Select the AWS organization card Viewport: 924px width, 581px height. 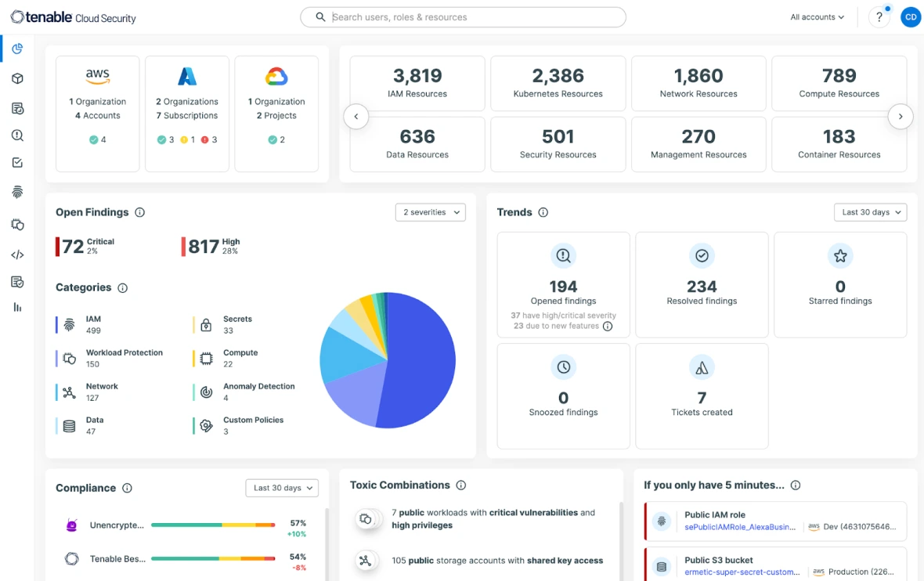click(x=98, y=114)
